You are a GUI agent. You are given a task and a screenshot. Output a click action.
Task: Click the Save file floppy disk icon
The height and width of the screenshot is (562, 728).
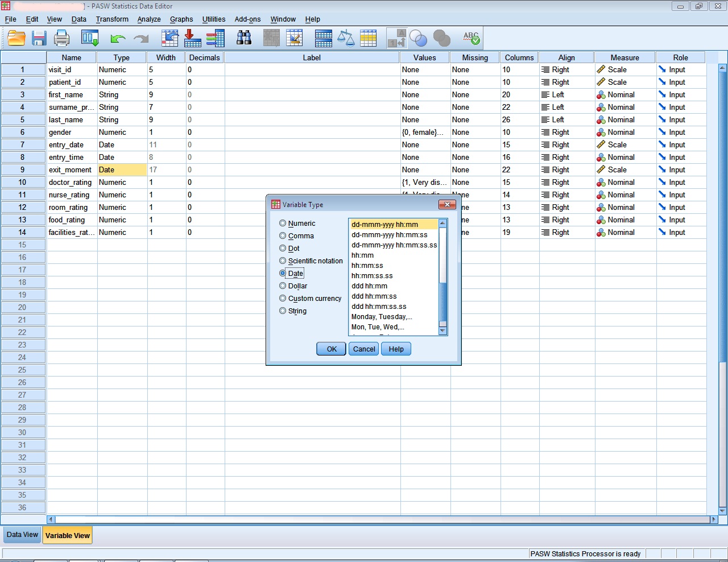click(39, 38)
